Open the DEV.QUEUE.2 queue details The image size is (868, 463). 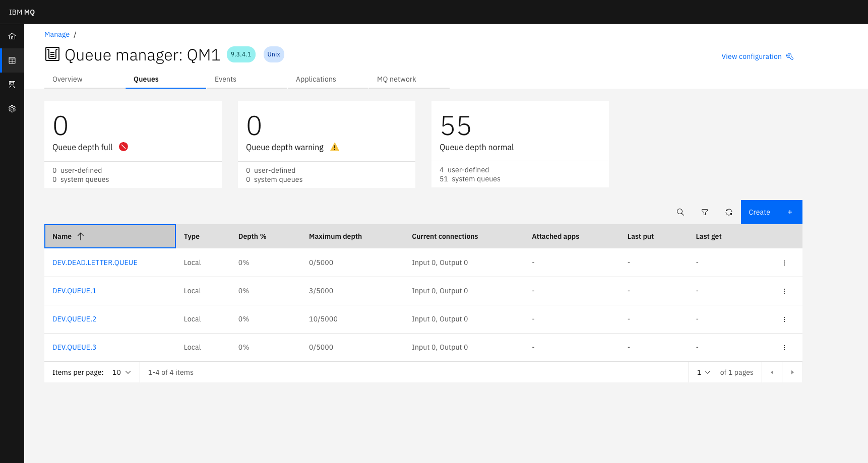point(74,319)
